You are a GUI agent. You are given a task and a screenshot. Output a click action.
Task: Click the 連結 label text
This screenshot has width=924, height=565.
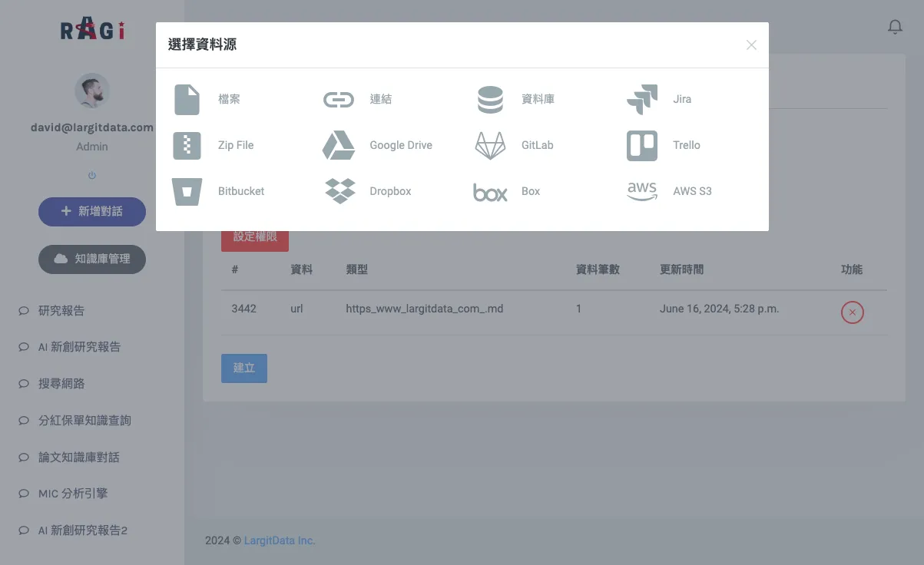click(380, 100)
